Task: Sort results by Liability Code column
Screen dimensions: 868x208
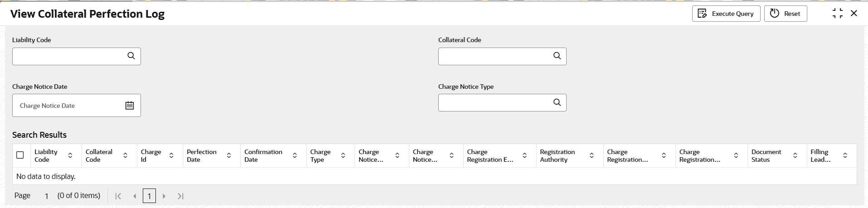Action: pyautogui.click(x=70, y=155)
